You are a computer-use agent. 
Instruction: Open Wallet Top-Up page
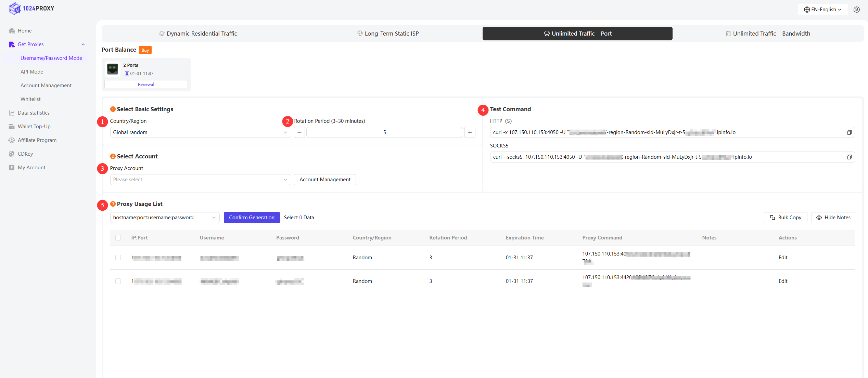point(34,127)
